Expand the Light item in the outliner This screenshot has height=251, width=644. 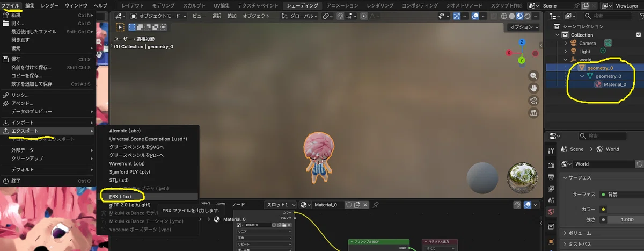click(x=565, y=51)
